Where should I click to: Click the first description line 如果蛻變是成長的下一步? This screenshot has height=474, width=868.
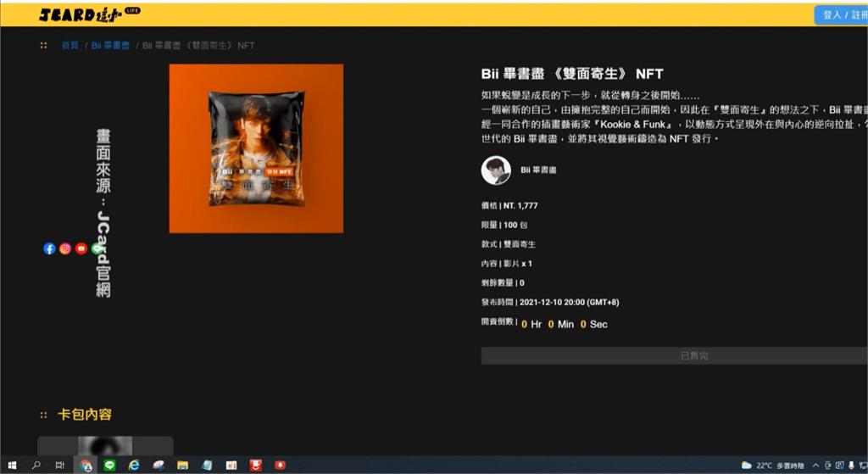click(590, 95)
